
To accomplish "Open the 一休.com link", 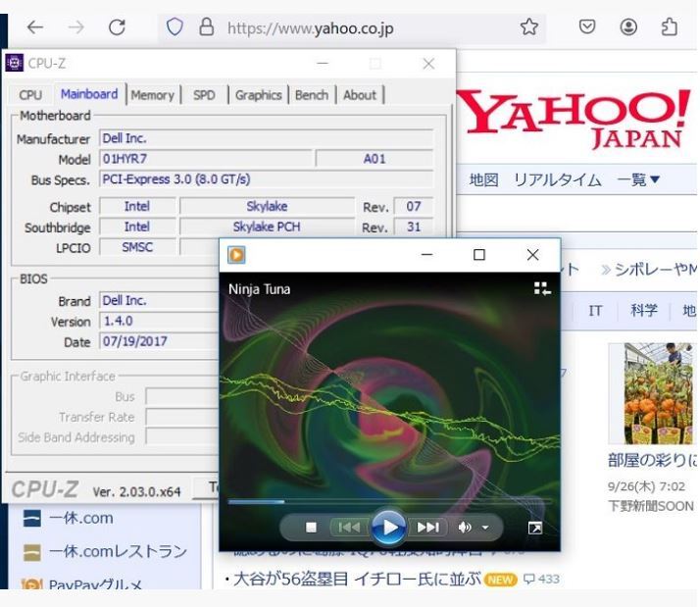I will [x=81, y=518].
